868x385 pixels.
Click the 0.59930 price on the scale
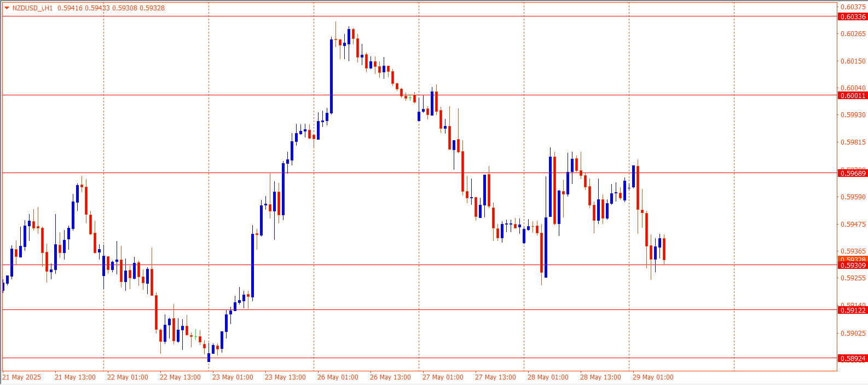(x=853, y=114)
